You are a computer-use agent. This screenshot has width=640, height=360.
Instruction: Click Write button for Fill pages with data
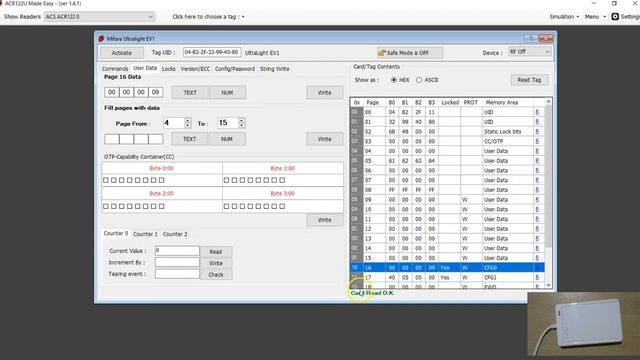coord(324,139)
